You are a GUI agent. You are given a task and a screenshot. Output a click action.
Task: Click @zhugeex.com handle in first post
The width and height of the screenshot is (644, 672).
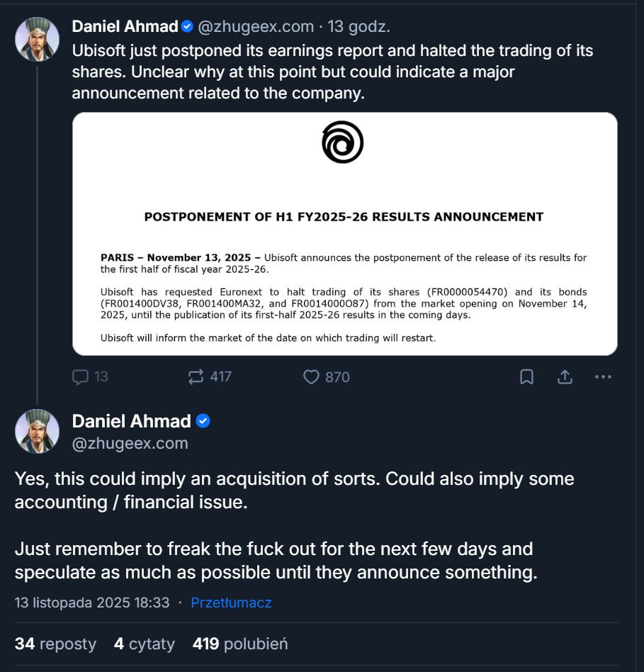tap(255, 27)
